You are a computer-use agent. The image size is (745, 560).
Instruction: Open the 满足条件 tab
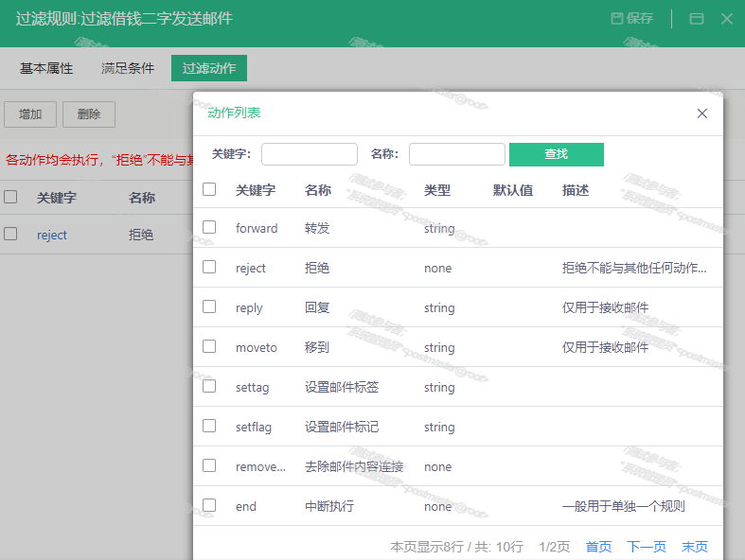pos(128,68)
